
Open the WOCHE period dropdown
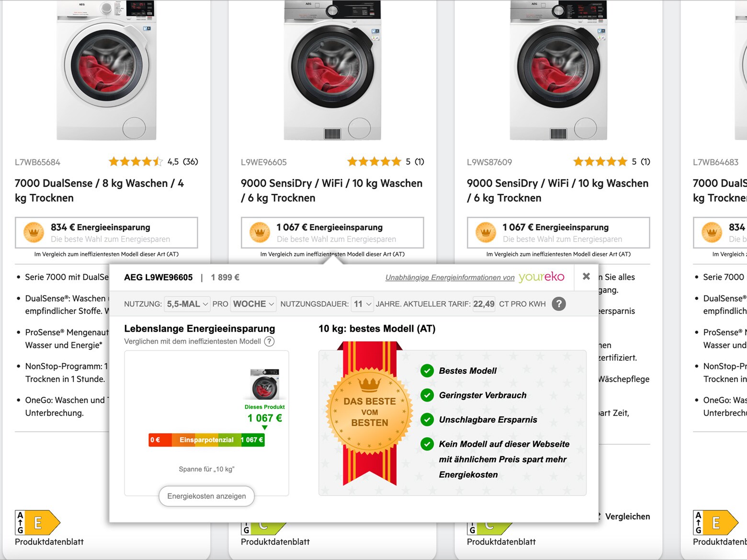[x=253, y=304]
